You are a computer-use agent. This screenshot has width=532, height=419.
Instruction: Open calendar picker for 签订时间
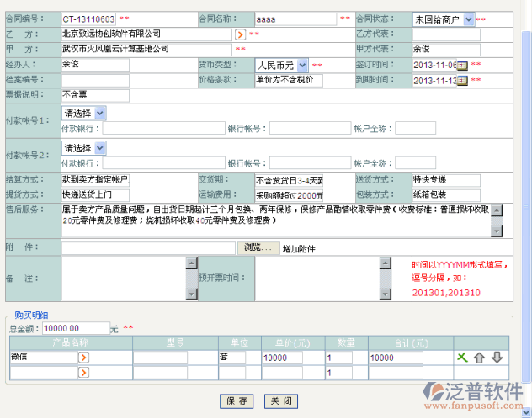pyautogui.click(x=462, y=65)
